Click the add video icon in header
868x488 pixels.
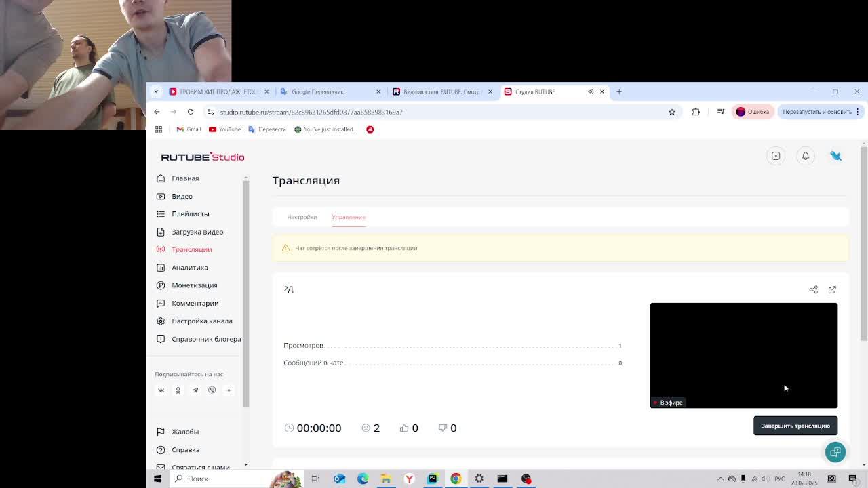click(776, 156)
